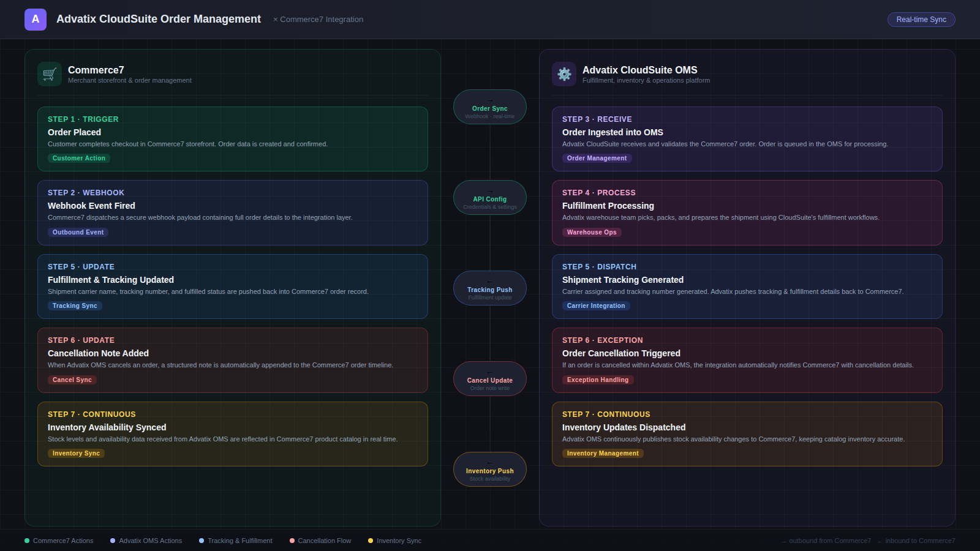Open the Fulfillment Processing card
Viewport: 980px width, 551px height.
tap(747, 212)
